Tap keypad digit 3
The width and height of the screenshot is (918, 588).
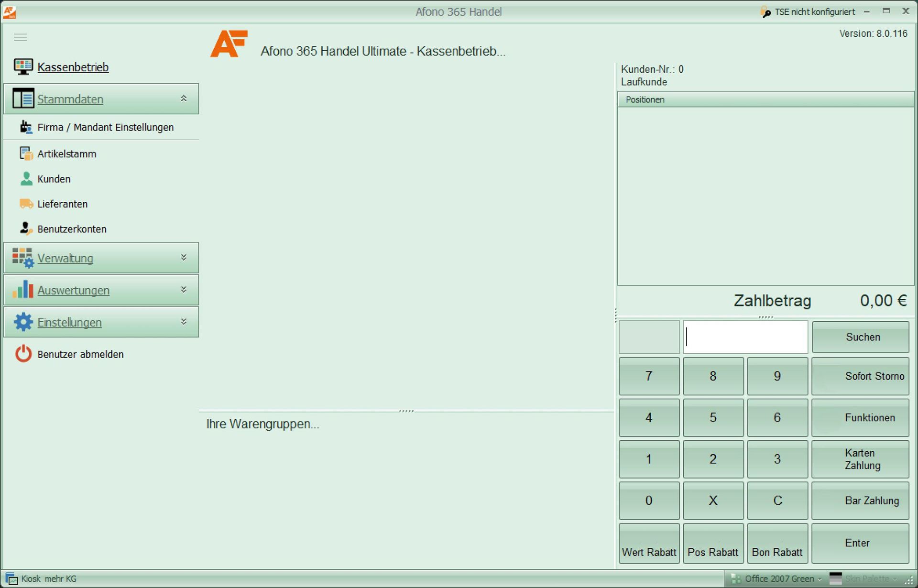click(x=777, y=459)
